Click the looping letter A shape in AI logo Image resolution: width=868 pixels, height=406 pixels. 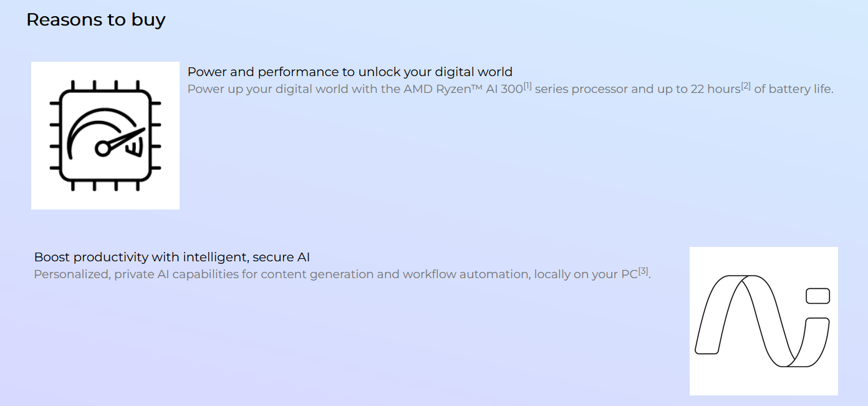point(745,321)
